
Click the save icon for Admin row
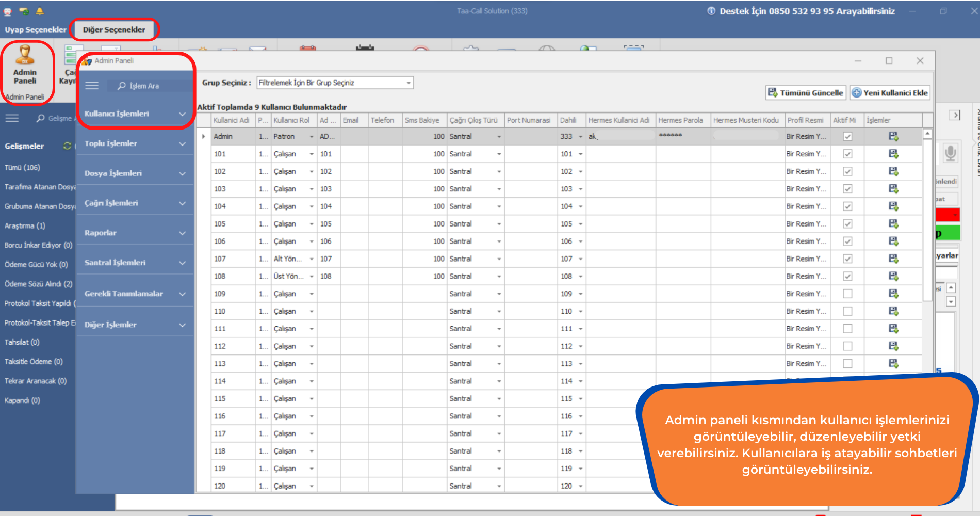coord(893,136)
